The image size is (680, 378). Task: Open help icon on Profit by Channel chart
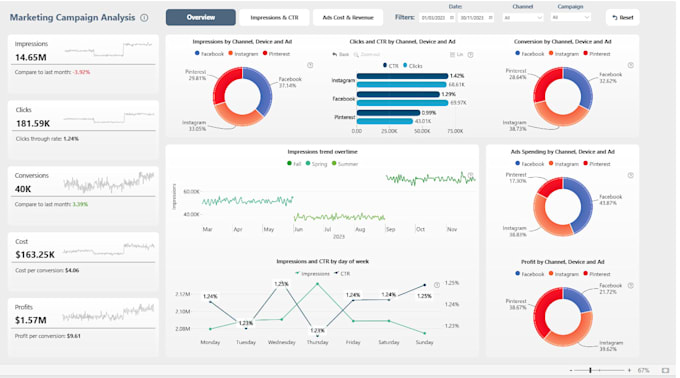pyautogui.click(x=631, y=285)
